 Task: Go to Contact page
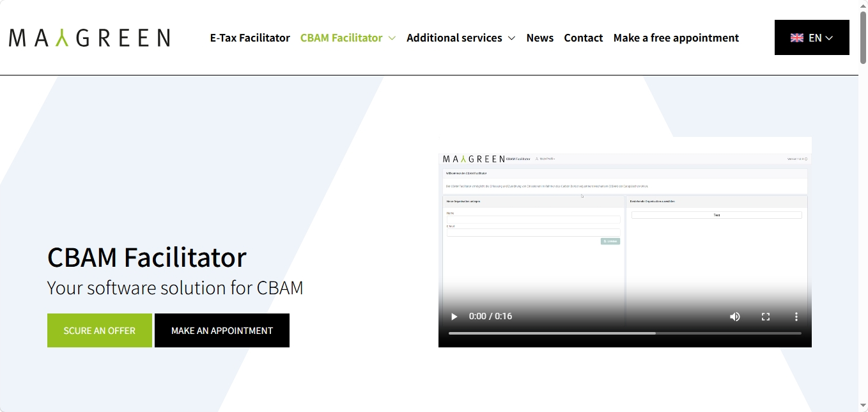pyautogui.click(x=584, y=38)
